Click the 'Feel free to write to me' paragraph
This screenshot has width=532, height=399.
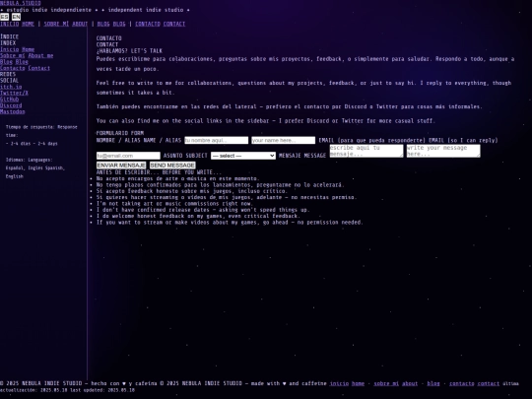303,88
